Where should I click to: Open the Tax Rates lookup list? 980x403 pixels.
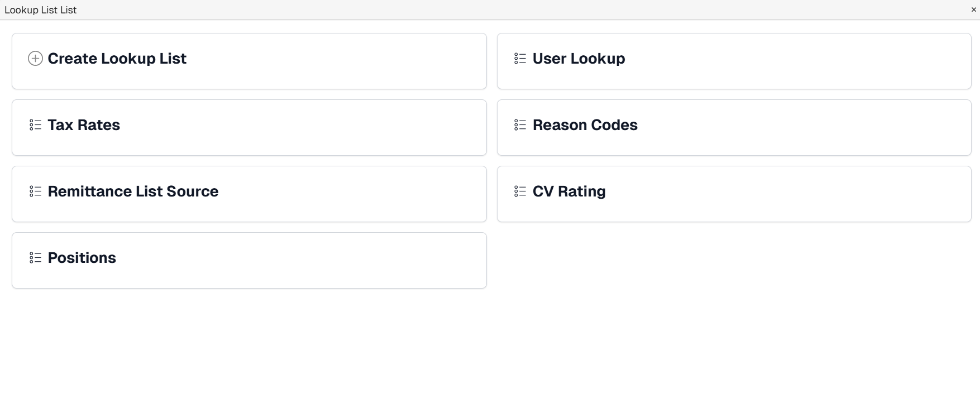coord(248,127)
